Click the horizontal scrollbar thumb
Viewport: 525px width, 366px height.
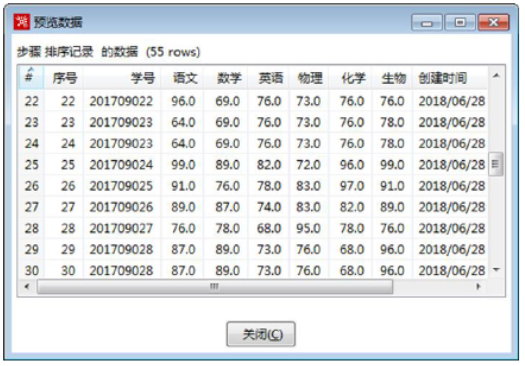tap(215, 287)
